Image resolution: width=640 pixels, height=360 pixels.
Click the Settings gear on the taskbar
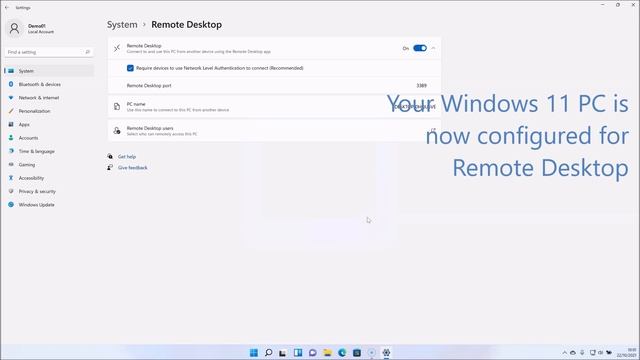[386, 353]
